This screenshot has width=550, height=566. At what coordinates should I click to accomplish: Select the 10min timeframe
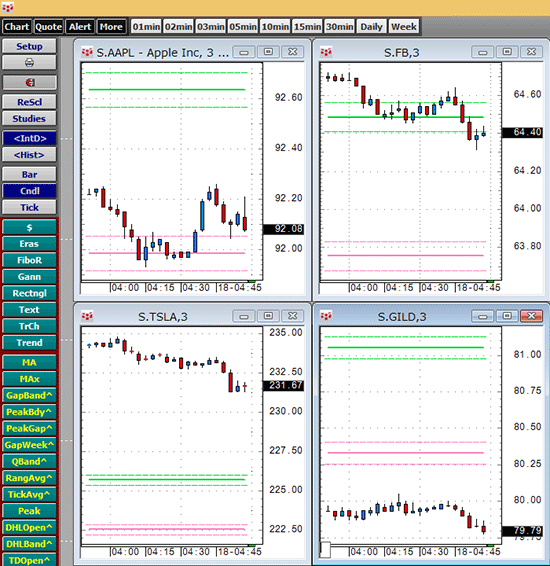click(x=275, y=27)
